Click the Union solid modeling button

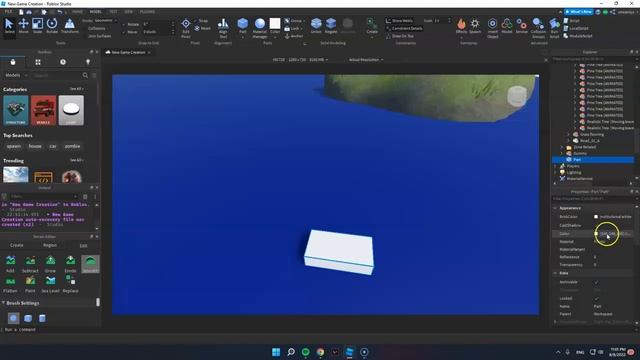316,26
